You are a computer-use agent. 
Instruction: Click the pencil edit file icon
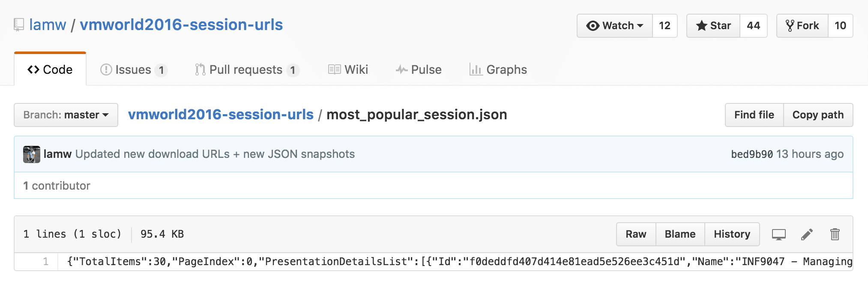(807, 234)
